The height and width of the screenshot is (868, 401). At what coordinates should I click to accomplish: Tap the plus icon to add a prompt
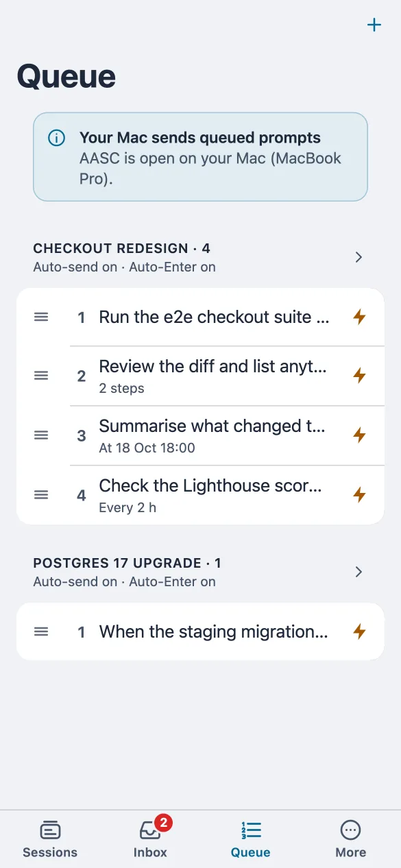pos(374,25)
